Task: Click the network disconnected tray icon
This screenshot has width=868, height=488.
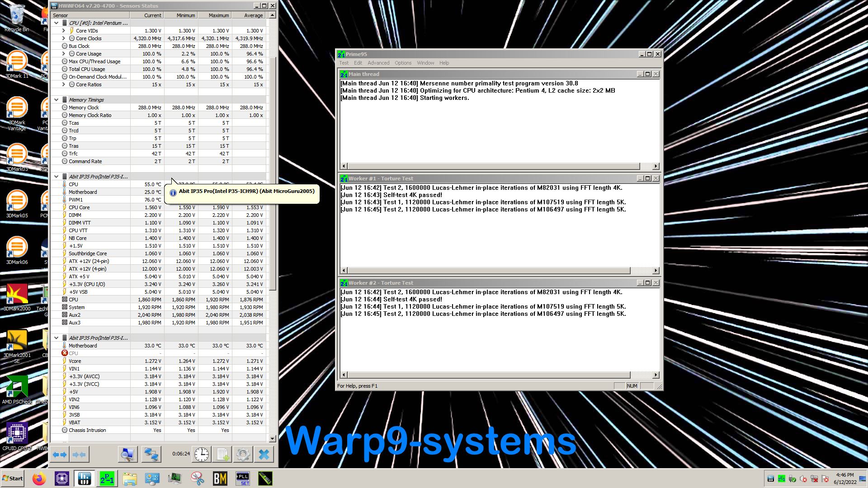Action: click(x=814, y=479)
